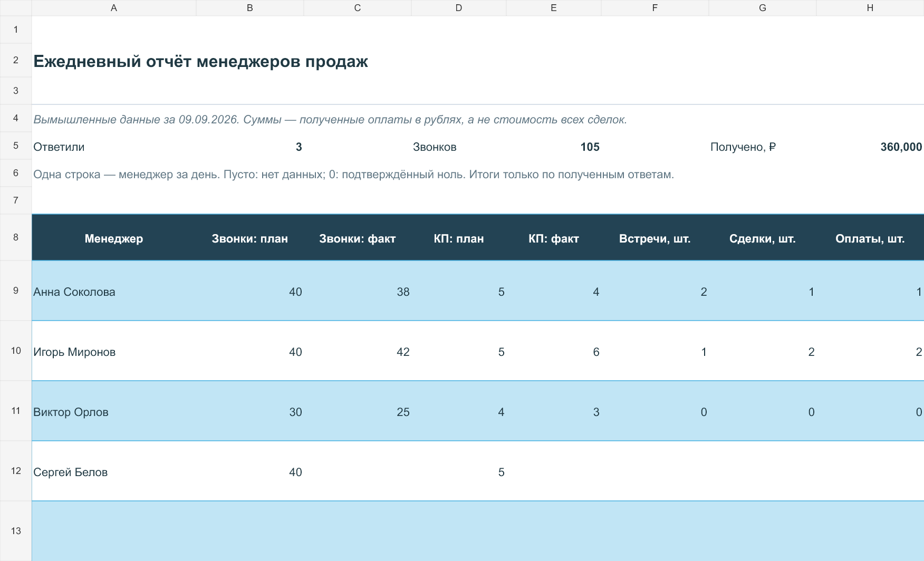
Task: Select row 11 header
Action: click(16, 411)
